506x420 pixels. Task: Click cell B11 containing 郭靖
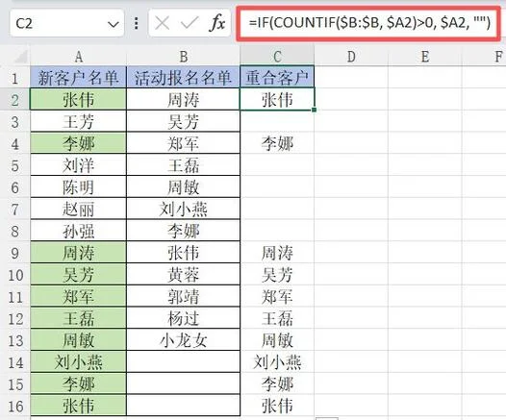click(x=184, y=297)
